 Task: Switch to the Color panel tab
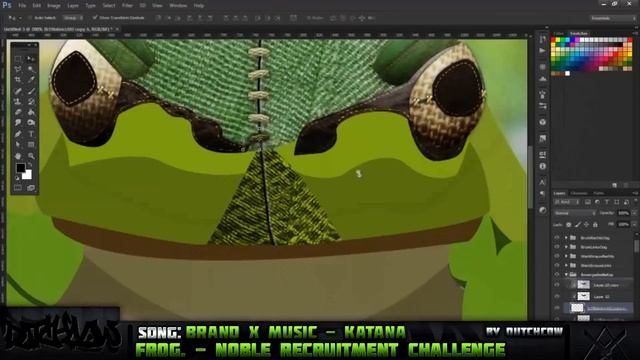(x=558, y=33)
